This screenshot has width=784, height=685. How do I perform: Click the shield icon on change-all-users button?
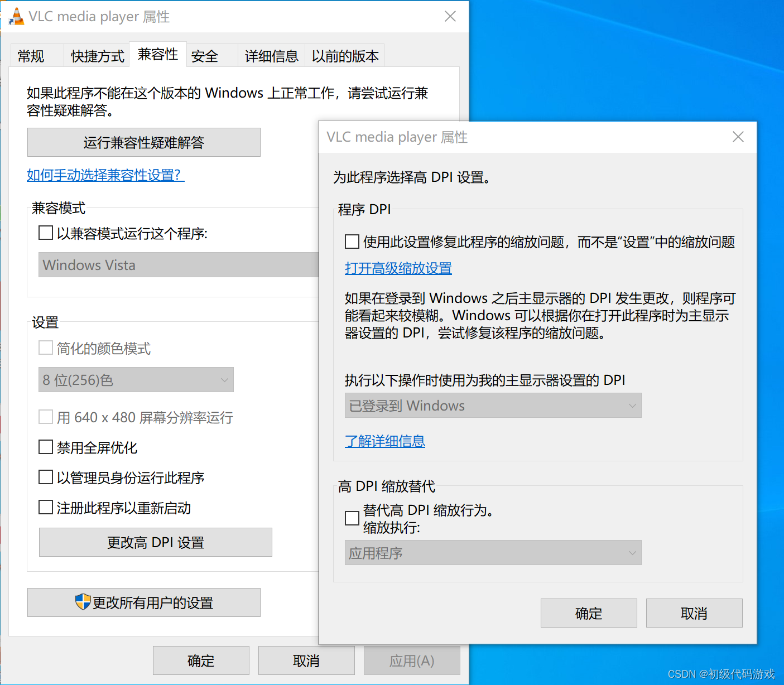83,602
